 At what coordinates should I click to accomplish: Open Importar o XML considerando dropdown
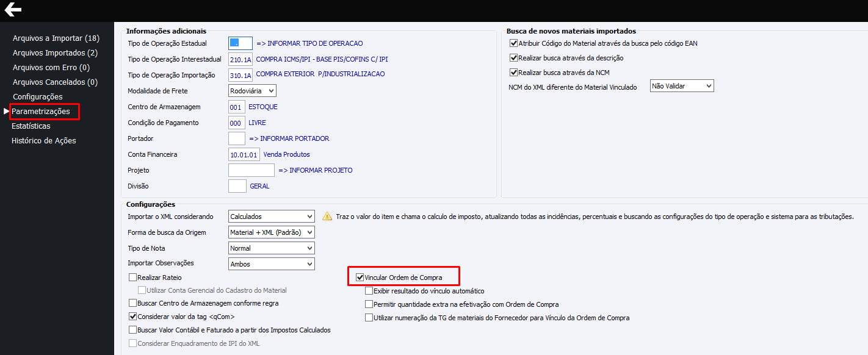tap(271, 216)
